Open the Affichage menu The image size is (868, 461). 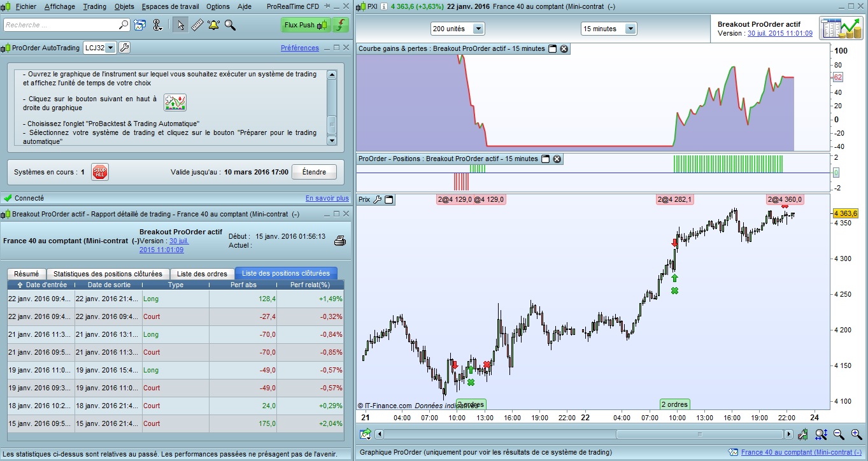pos(60,6)
